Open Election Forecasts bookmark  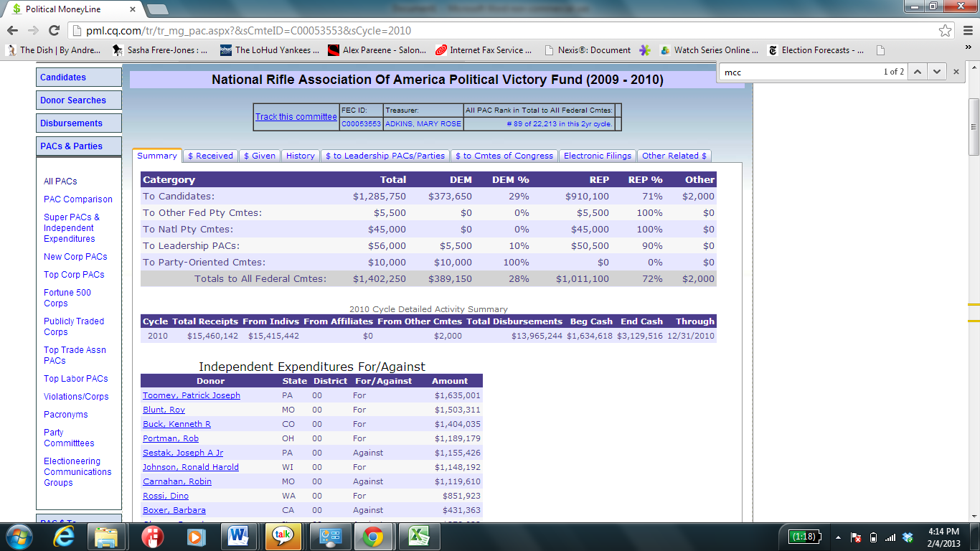(x=816, y=50)
